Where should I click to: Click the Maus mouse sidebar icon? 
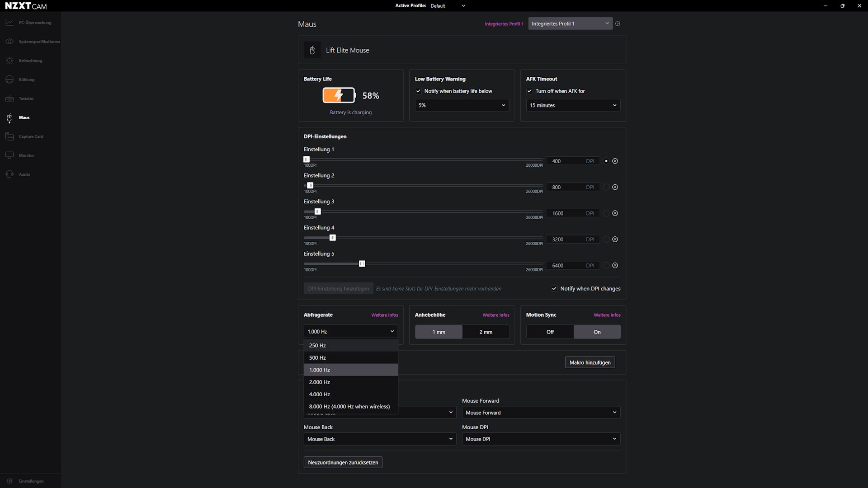(x=9, y=118)
